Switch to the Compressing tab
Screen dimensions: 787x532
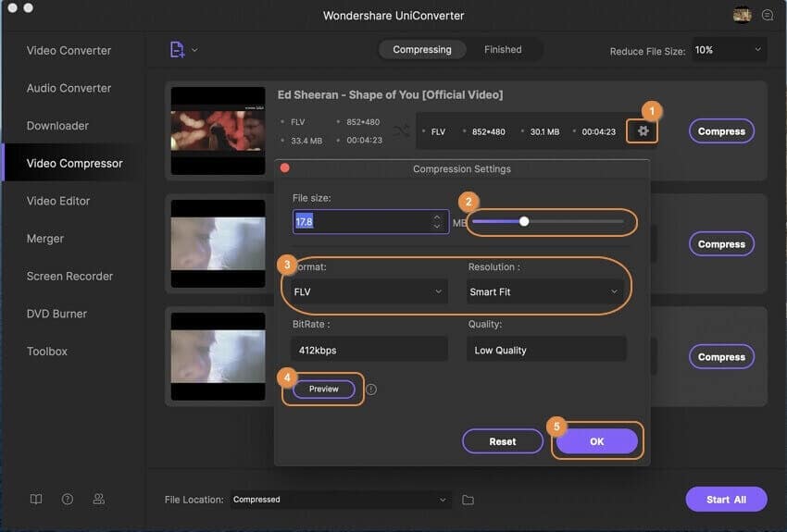(x=422, y=50)
